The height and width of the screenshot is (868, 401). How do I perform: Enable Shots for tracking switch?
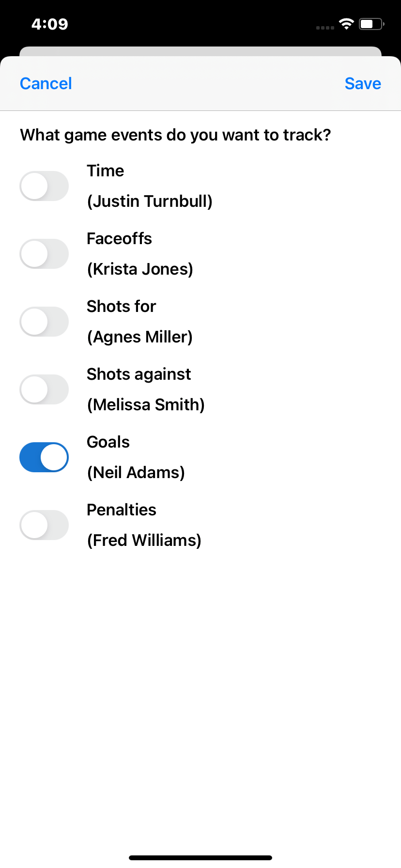pyautogui.click(x=44, y=322)
